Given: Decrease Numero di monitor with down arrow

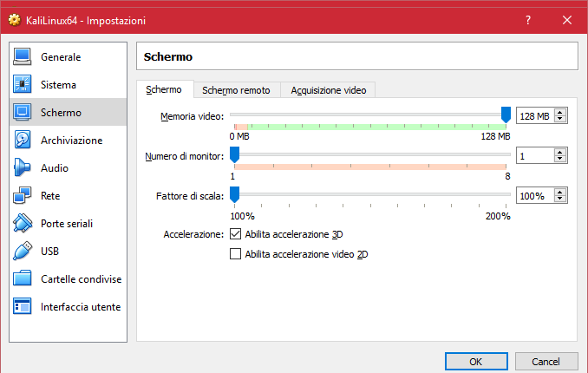Looking at the screenshot, I should 560,159.
